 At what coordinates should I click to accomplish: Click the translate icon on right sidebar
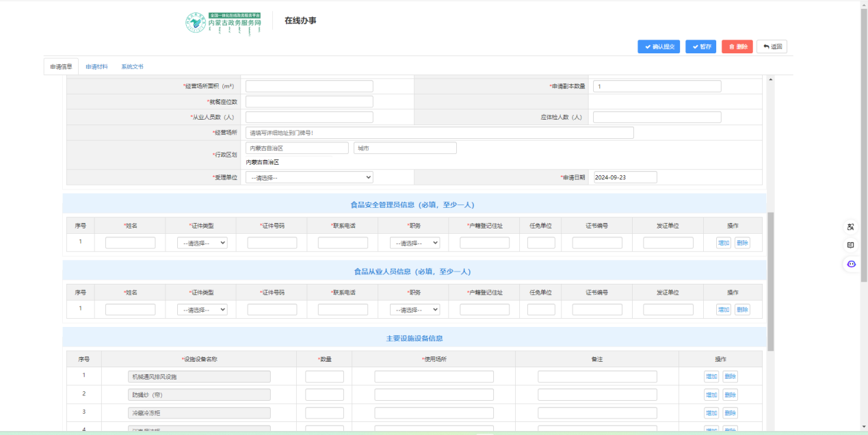coord(851,227)
